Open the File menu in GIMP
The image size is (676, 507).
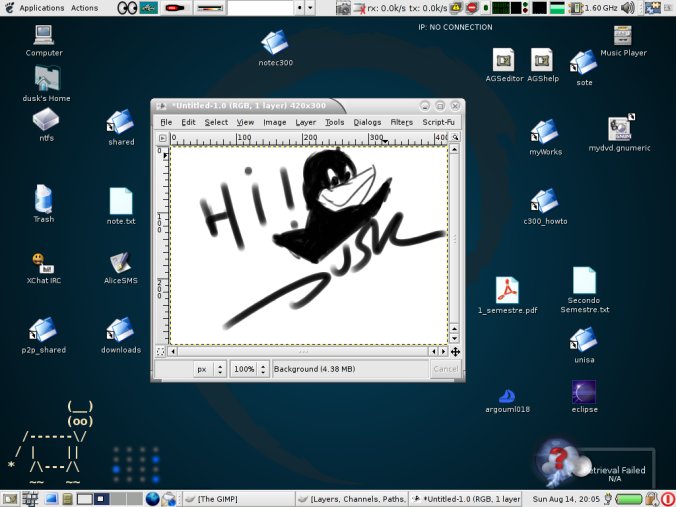(x=166, y=122)
